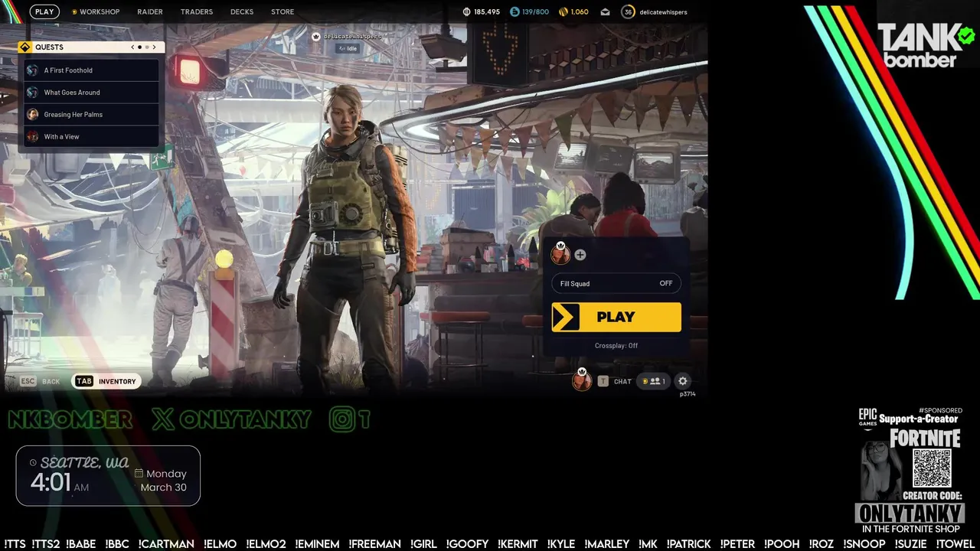
Task: Click the yellow PLAY button
Action: click(x=616, y=317)
